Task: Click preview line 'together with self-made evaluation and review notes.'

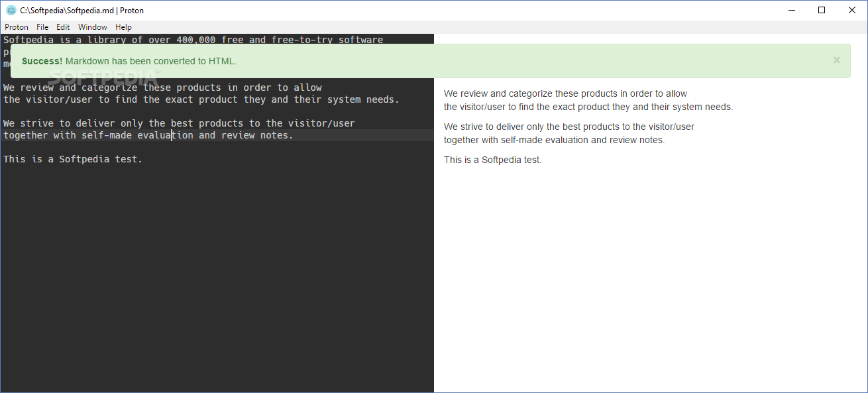Action: pos(554,140)
